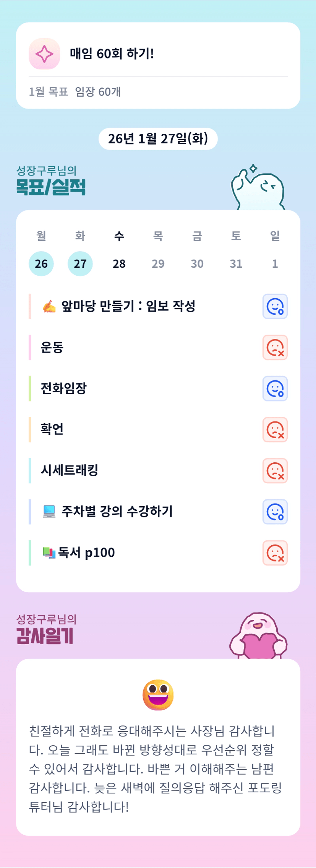316x868 pixels.
Task: Click the pointing ghost mascot near 목표/실적
Action: pos(258,188)
